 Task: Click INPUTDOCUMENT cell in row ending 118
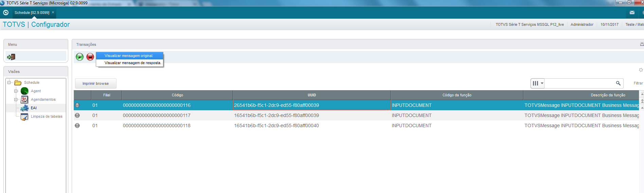tap(457, 126)
